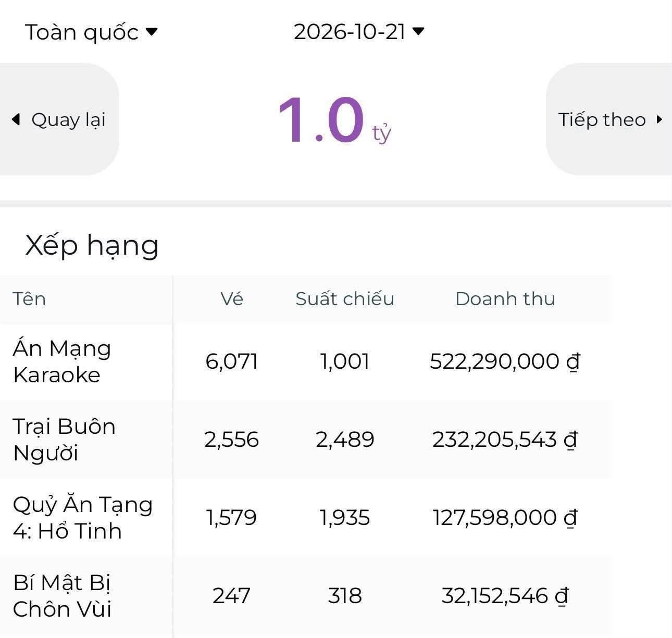Click showtimes value 2,489
This screenshot has height=638, width=672.
(x=345, y=440)
